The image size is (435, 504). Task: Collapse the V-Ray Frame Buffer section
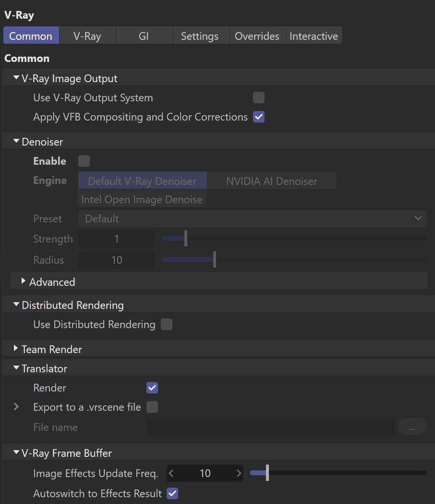click(16, 452)
